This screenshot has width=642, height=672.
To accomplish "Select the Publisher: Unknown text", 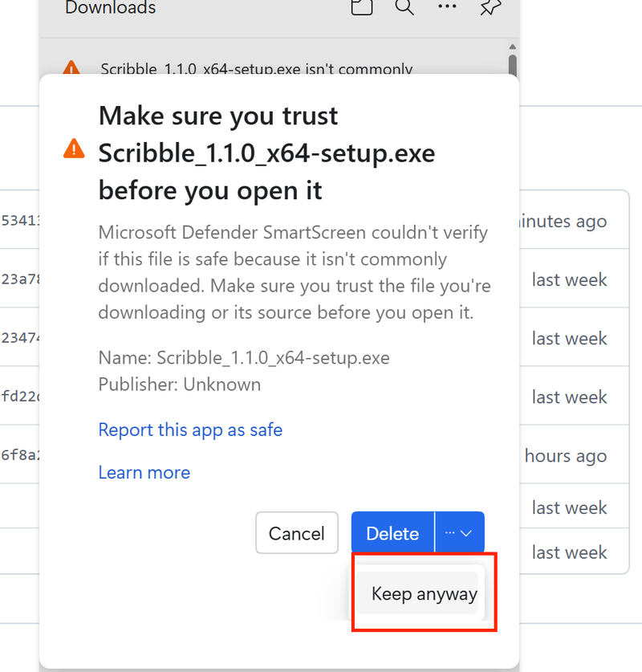I will [180, 385].
